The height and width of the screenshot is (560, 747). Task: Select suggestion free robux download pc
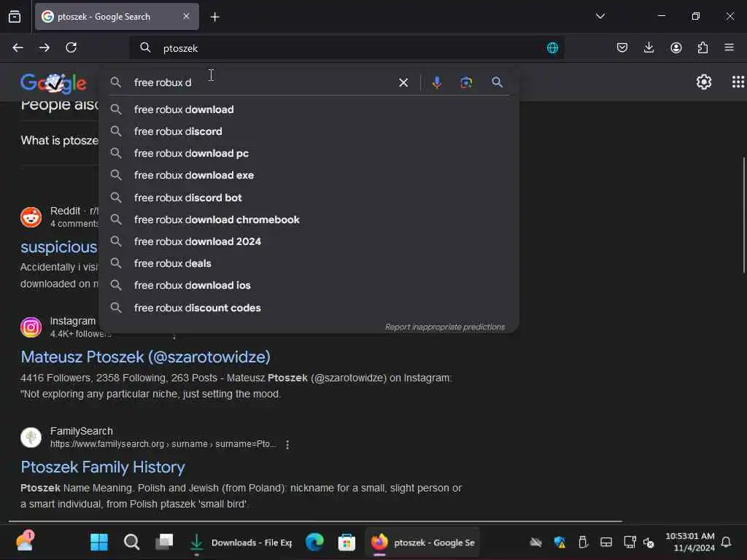point(309,153)
